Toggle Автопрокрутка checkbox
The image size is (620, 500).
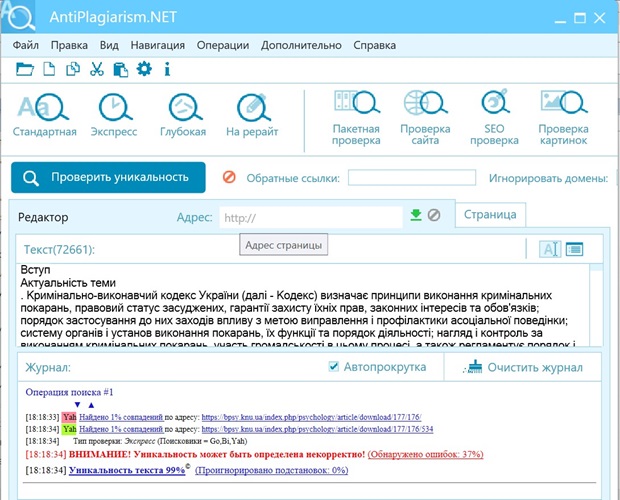pos(333,366)
